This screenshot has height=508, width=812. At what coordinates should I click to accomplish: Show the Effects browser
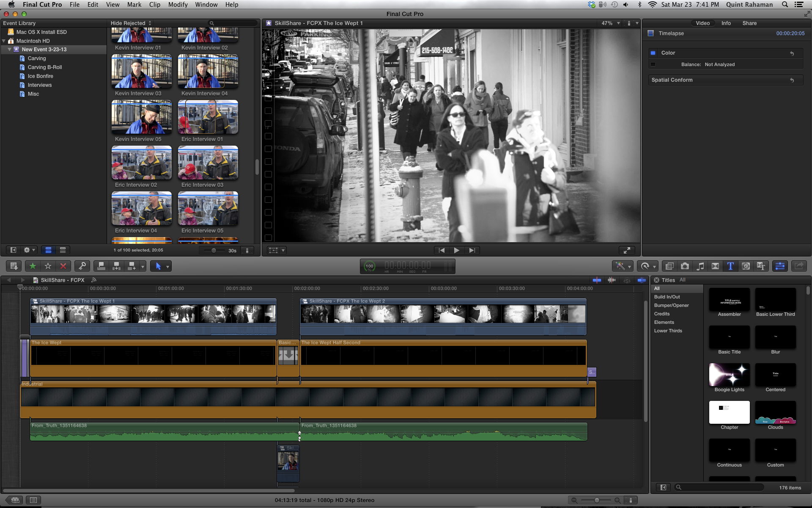669,266
